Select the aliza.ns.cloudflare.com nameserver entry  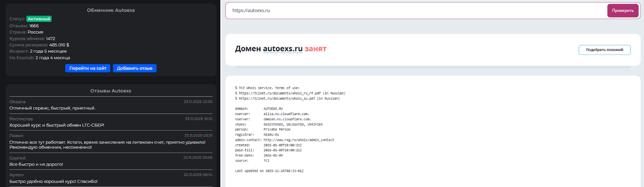click(x=286, y=114)
